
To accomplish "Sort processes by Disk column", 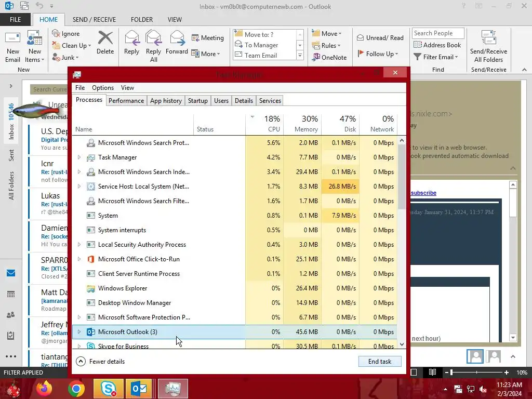I will point(341,124).
